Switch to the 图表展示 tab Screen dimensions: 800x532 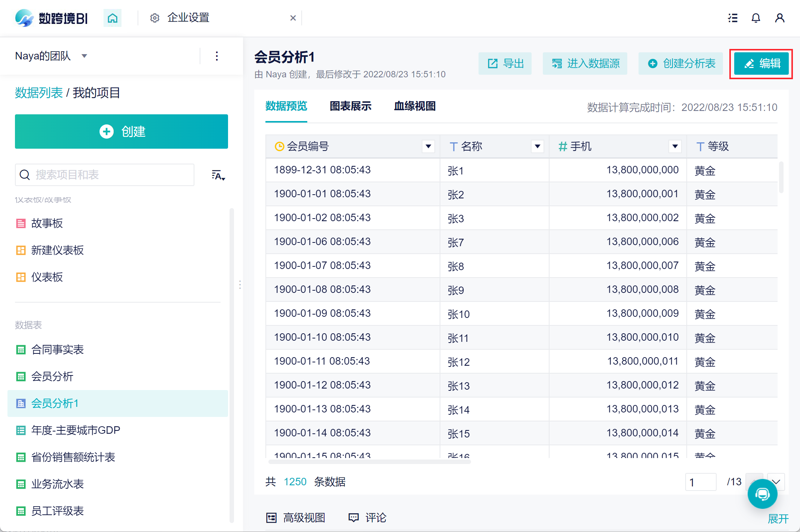[350, 106]
